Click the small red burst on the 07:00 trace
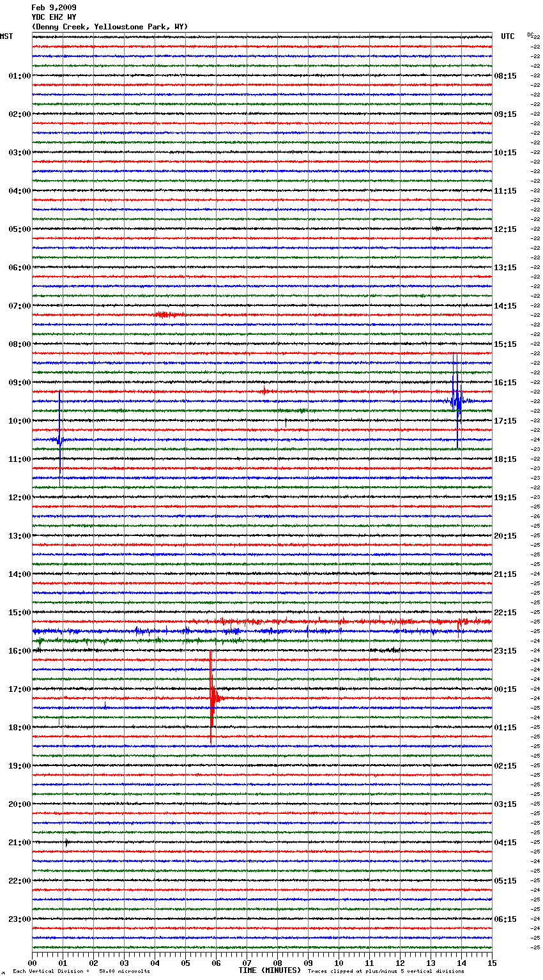This screenshot has height=980, width=543. click(x=169, y=314)
